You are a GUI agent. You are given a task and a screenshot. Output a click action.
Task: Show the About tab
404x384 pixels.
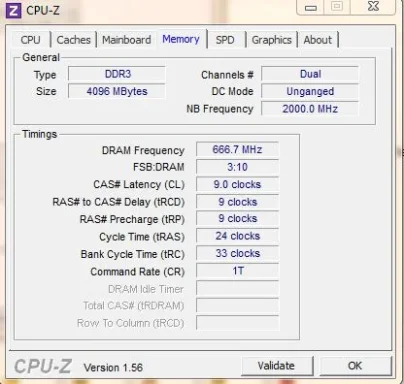point(318,40)
